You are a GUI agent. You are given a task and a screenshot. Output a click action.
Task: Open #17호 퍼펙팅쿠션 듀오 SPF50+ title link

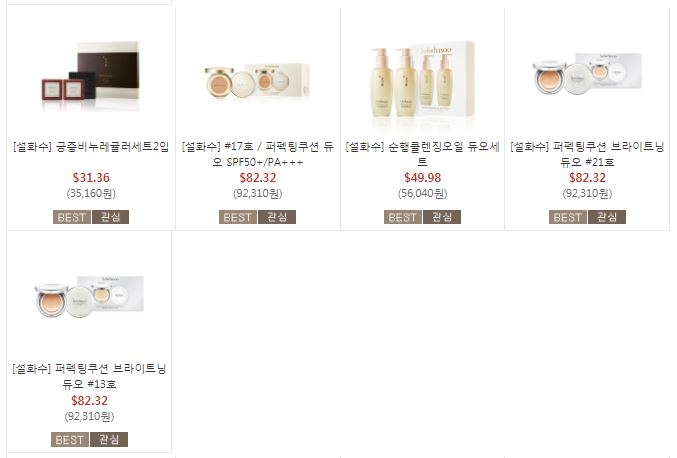click(x=258, y=154)
